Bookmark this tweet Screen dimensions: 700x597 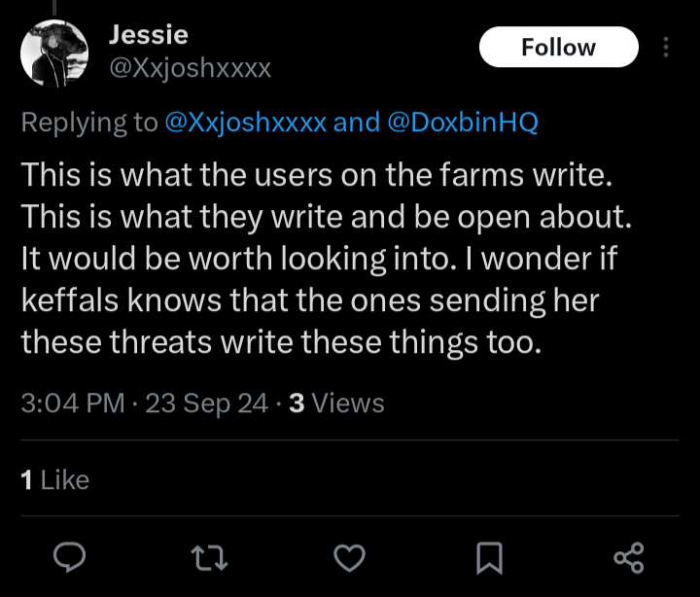tap(490, 558)
